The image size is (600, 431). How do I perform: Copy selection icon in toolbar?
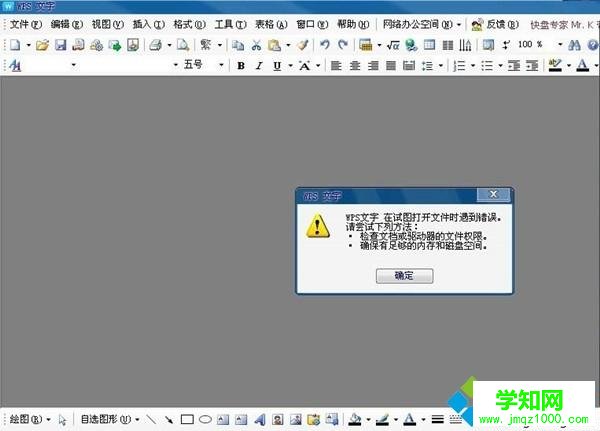(238, 45)
